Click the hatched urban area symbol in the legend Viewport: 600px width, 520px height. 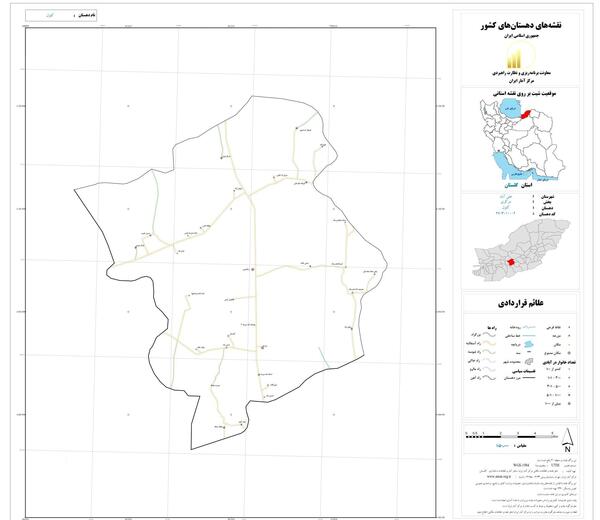coord(529,361)
